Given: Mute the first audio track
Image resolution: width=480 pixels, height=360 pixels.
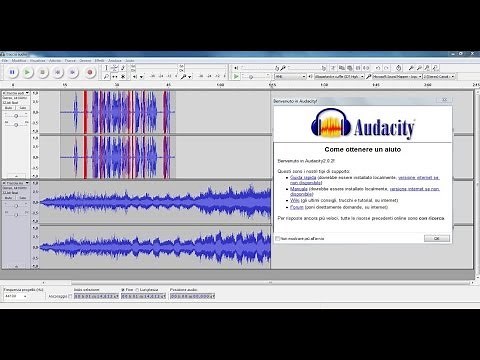Looking at the screenshot, I should (9, 108).
